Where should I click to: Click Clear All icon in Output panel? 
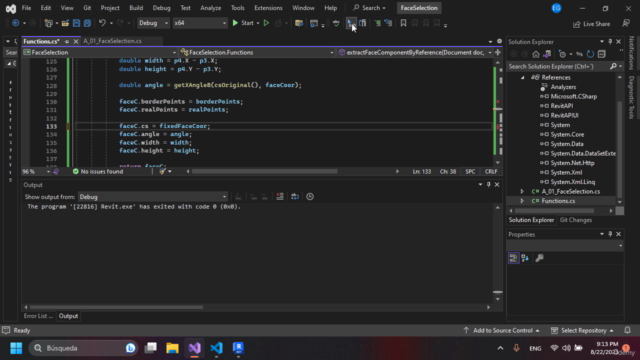(x=280, y=197)
